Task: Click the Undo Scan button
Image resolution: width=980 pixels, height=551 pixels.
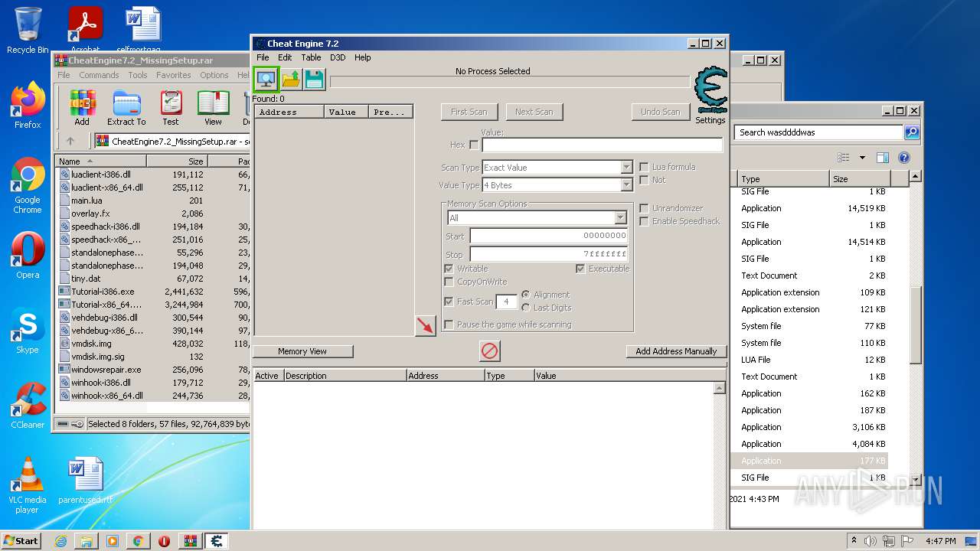Action: (x=660, y=112)
